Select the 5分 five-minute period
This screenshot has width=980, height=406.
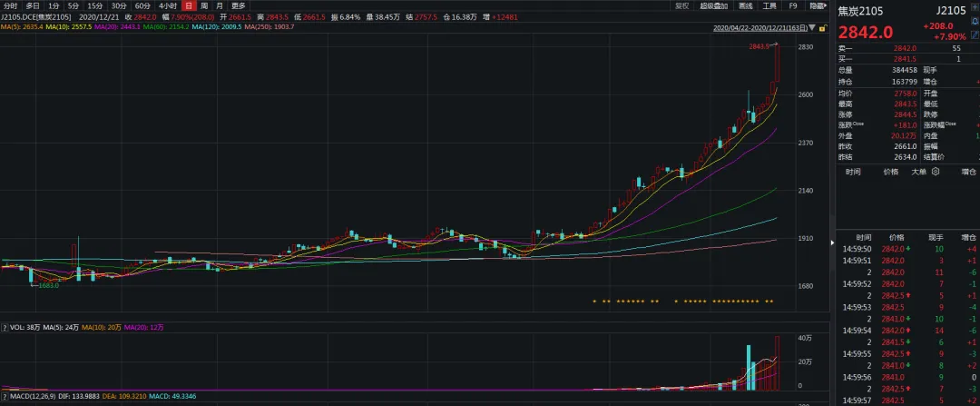click(x=73, y=5)
